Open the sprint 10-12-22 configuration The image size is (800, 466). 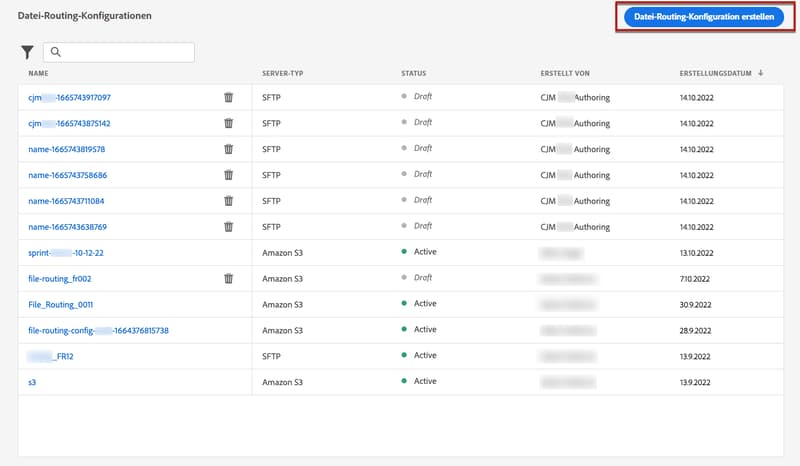(x=66, y=253)
